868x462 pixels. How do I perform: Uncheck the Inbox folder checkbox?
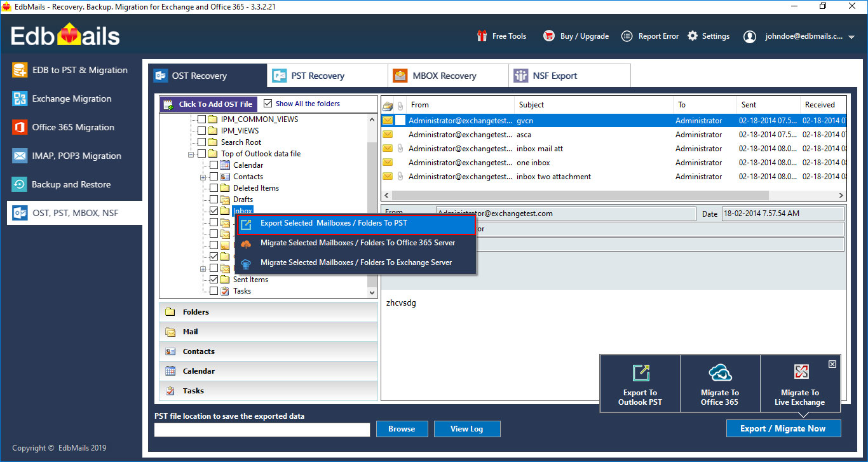pos(214,211)
